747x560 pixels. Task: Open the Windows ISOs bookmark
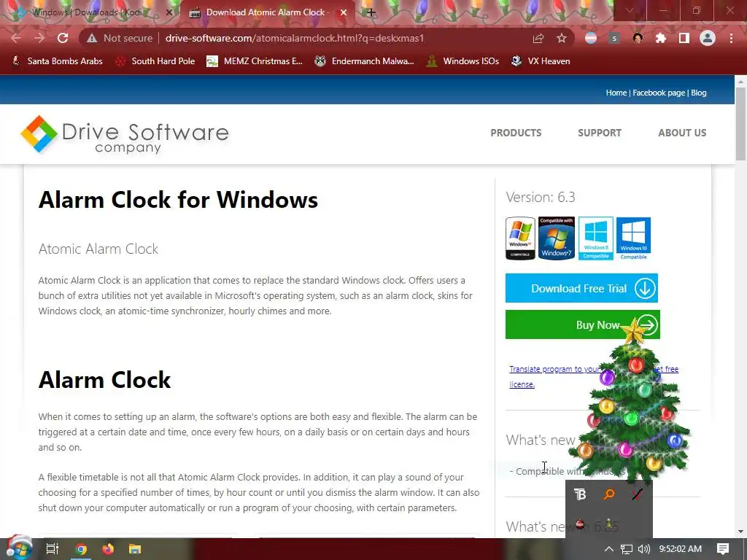pos(462,61)
